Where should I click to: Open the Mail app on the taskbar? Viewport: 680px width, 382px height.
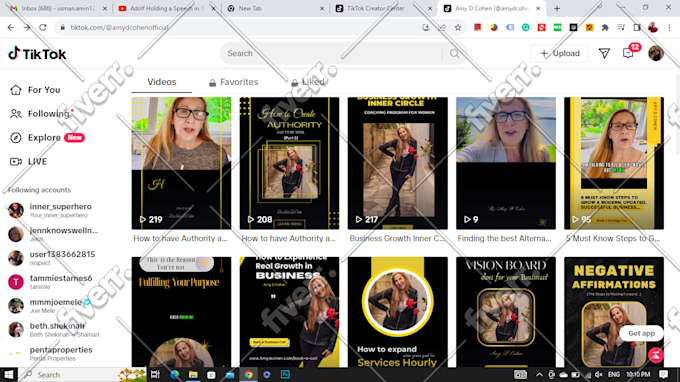(229, 374)
